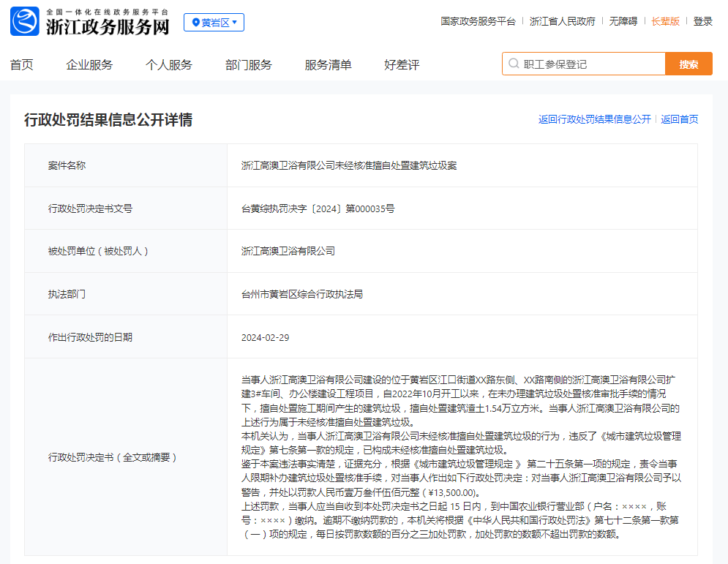Click 返回首页 link
This screenshot has height=564, width=728.
(679, 119)
